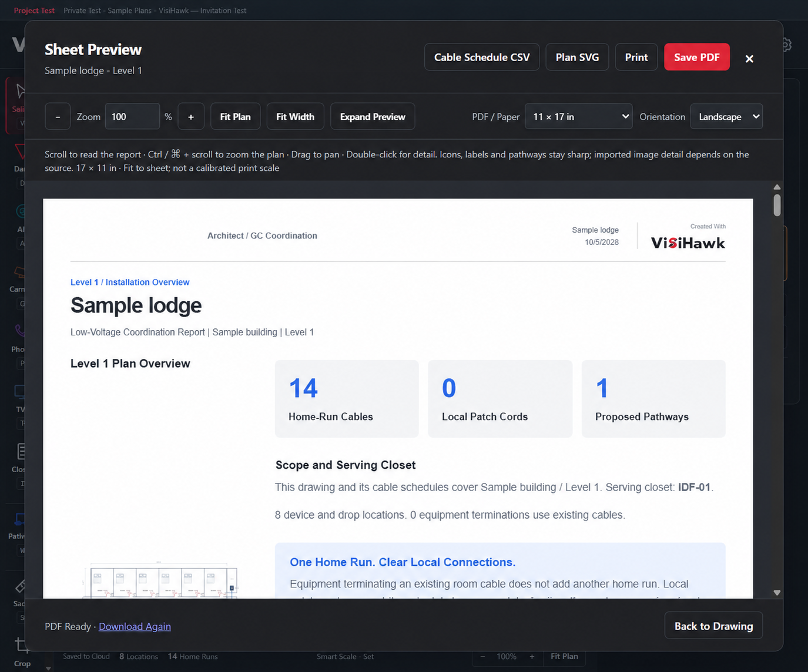Click the zoom plus button in preview toolbar
This screenshot has width=808, height=672.
click(x=191, y=116)
